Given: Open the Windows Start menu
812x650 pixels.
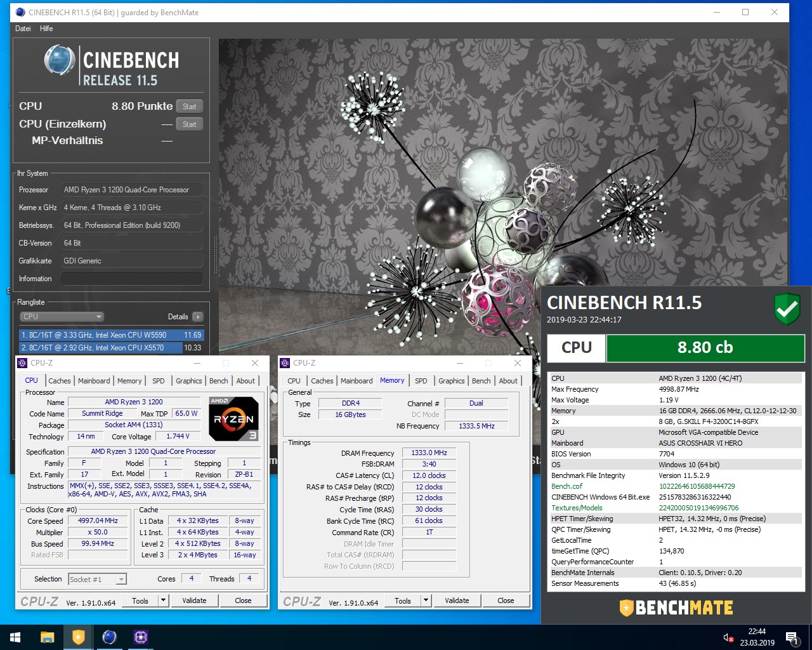Looking at the screenshot, I should click(15, 637).
